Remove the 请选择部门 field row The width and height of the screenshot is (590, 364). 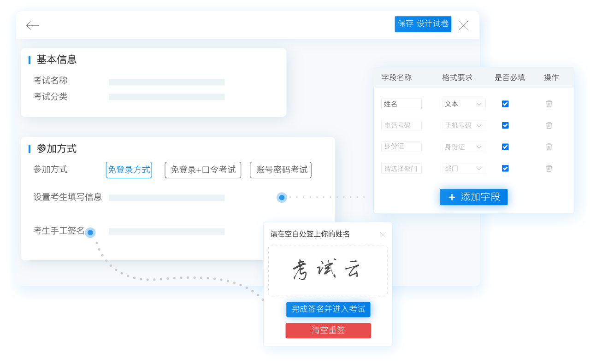pyautogui.click(x=549, y=169)
